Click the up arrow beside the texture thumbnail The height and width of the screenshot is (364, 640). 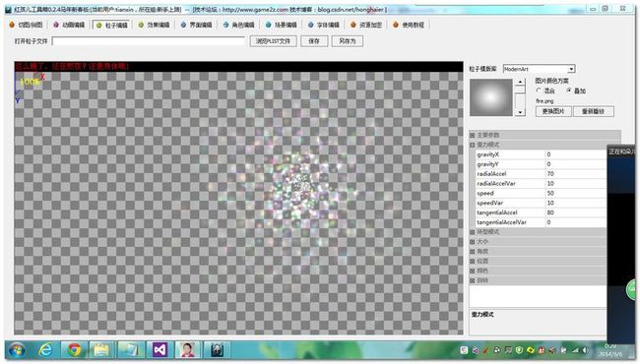point(520,82)
